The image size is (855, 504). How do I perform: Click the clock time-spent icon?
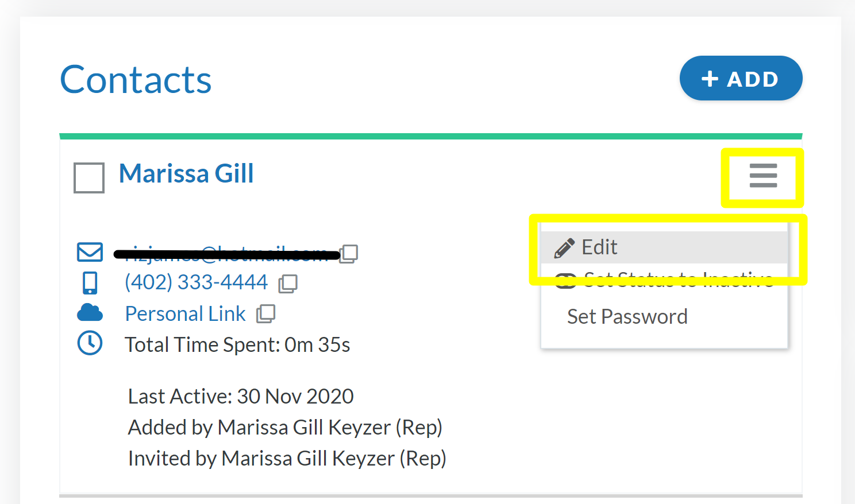[90, 343]
